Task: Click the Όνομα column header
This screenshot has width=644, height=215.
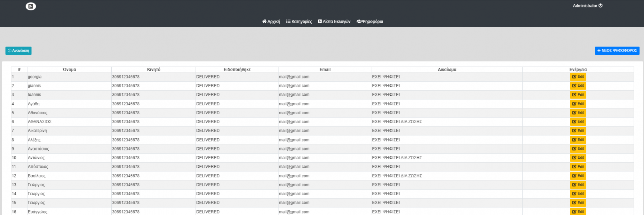Action: point(69,70)
